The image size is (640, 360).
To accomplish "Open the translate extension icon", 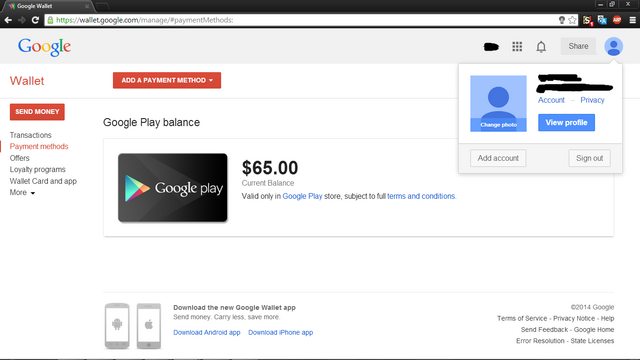I will (x=602, y=20).
